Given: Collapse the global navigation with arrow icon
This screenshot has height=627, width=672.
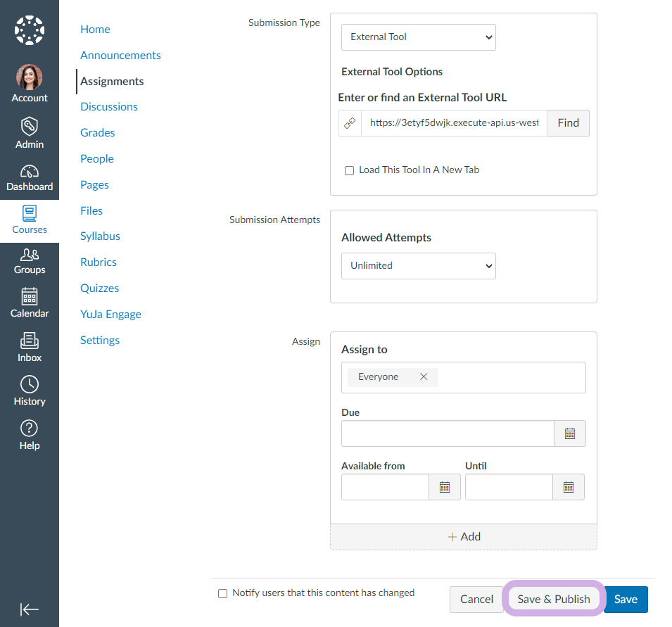Looking at the screenshot, I should [x=29, y=609].
